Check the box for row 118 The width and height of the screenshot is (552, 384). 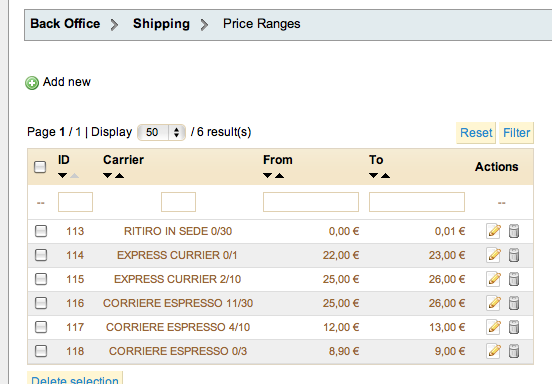41,351
